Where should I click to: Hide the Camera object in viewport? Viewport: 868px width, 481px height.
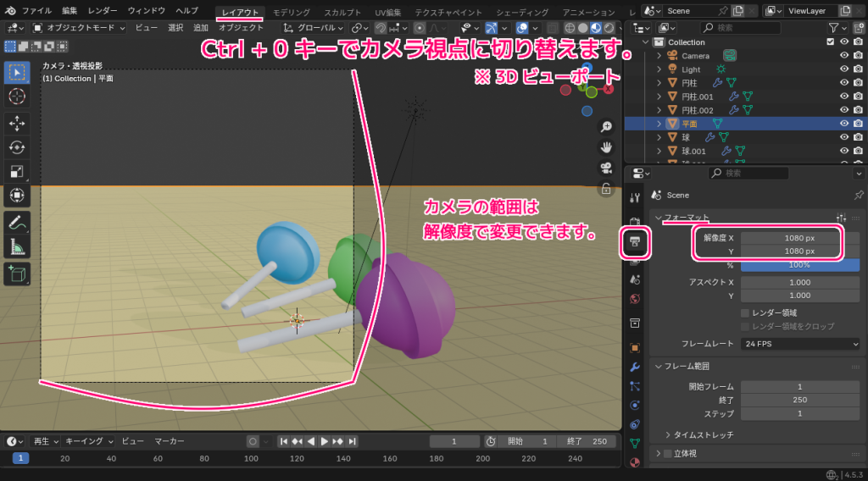844,56
